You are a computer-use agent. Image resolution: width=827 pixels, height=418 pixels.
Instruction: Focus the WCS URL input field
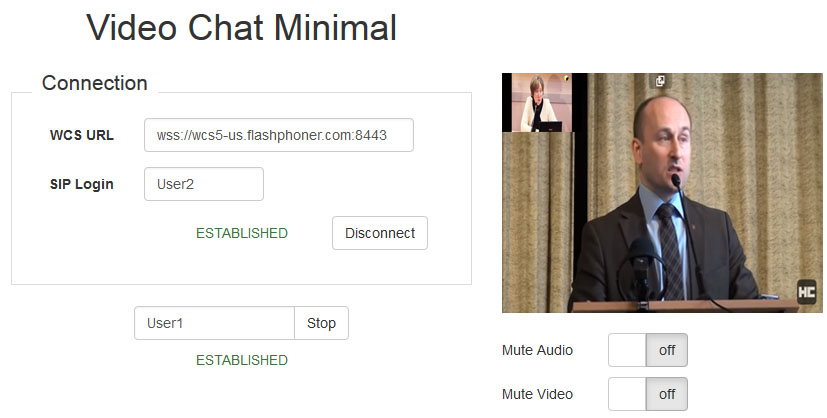point(278,135)
